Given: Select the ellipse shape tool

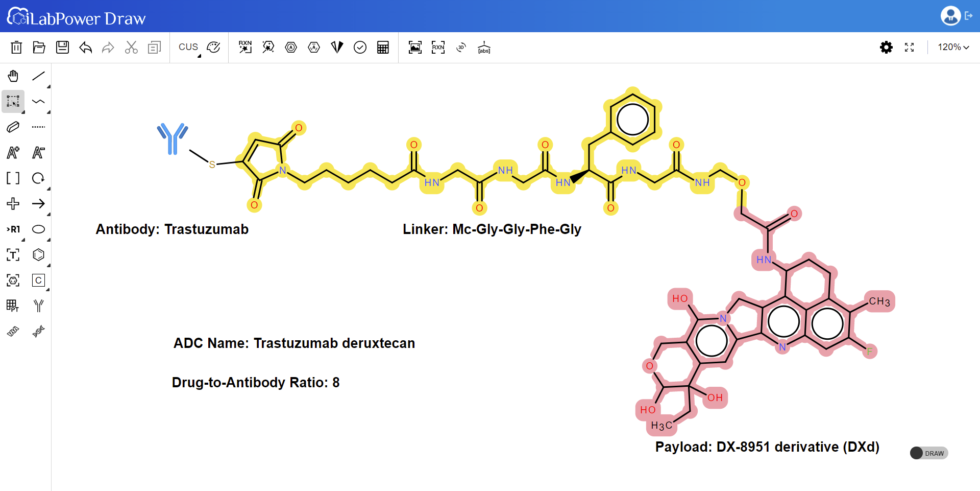Looking at the screenshot, I should [x=38, y=229].
